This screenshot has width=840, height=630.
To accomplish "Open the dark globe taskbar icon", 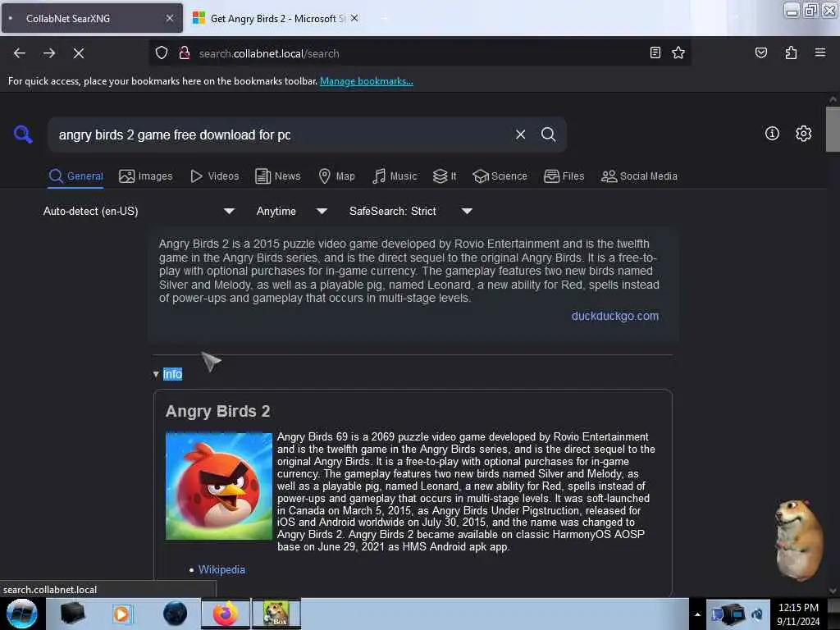I will point(175,614).
